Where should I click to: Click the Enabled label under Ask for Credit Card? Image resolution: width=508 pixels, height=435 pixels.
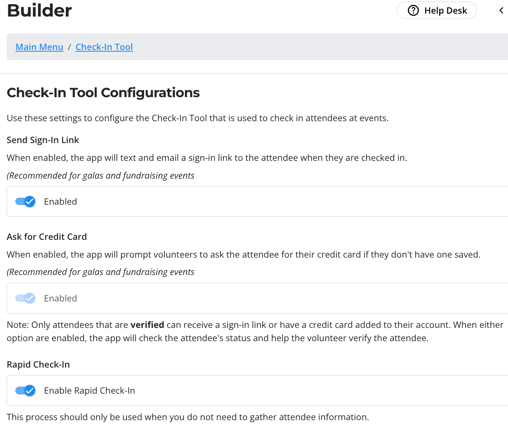[61, 298]
